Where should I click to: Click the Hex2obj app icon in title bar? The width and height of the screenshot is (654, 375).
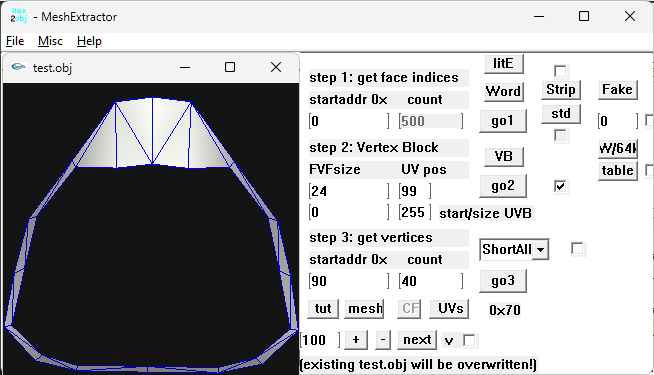point(19,15)
